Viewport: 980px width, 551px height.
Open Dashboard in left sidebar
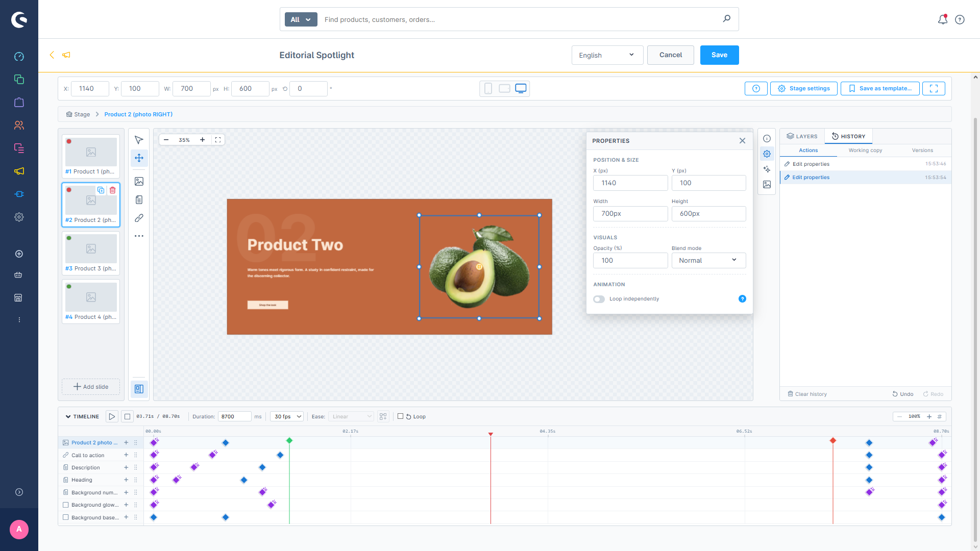click(19, 57)
